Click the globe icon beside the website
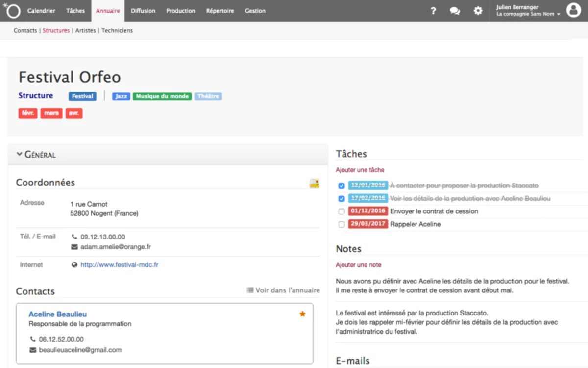This screenshot has width=588, height=368. tap(74, 265)
